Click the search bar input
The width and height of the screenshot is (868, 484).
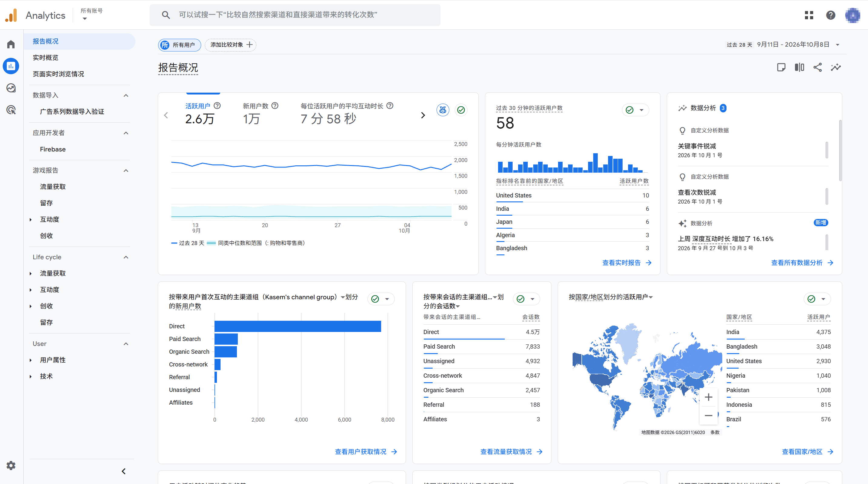tap(295, 15)
